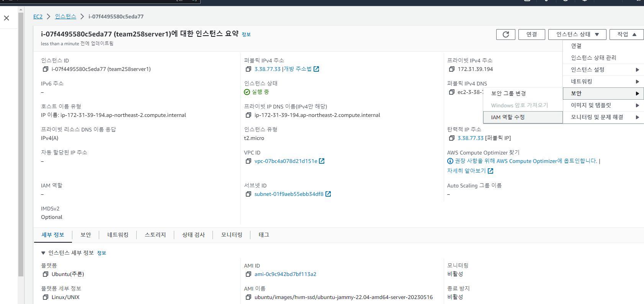Open 정보 link next to summary title
Screen dimensions: 644x304
tap(246, 35)
